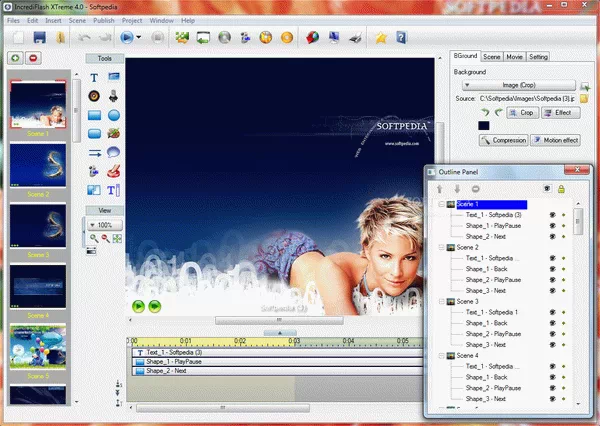Open the Image (Crop) background dropdown
The image size is (600, 426).
[x=518, y=85]
